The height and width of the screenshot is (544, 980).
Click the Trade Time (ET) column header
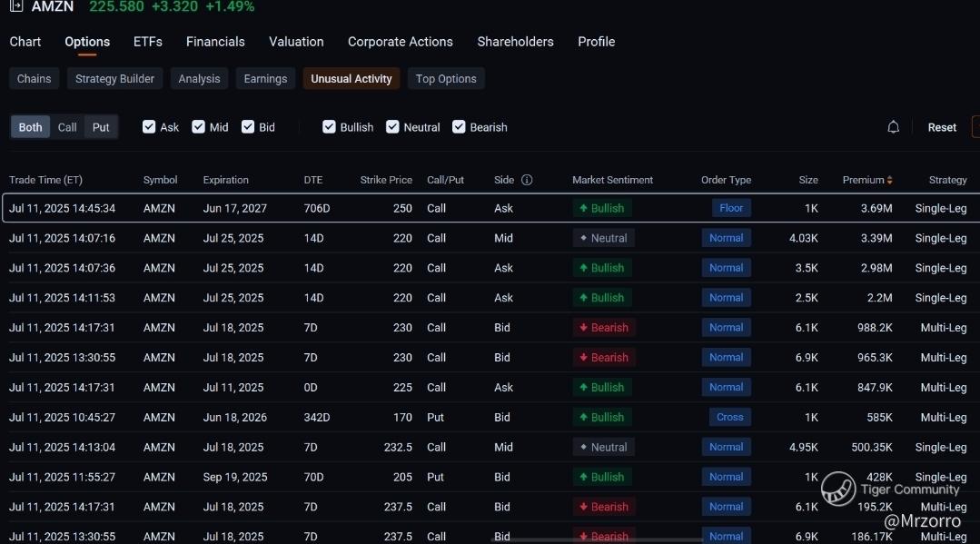click(45, 180)
